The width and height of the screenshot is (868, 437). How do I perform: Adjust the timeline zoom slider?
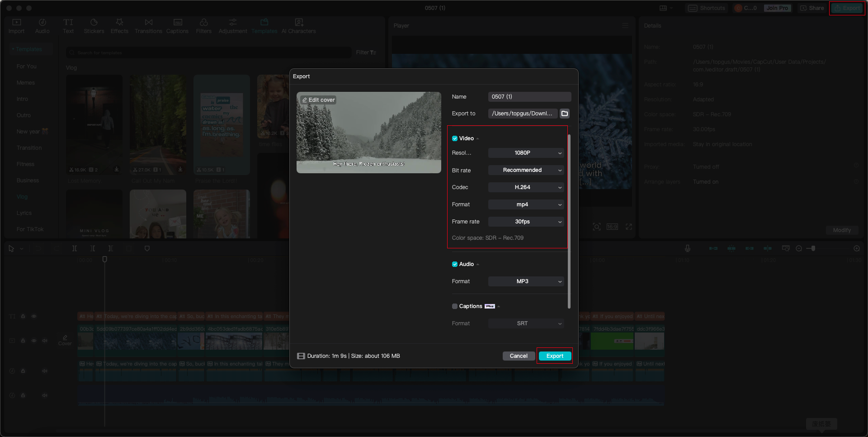[813, 248]
